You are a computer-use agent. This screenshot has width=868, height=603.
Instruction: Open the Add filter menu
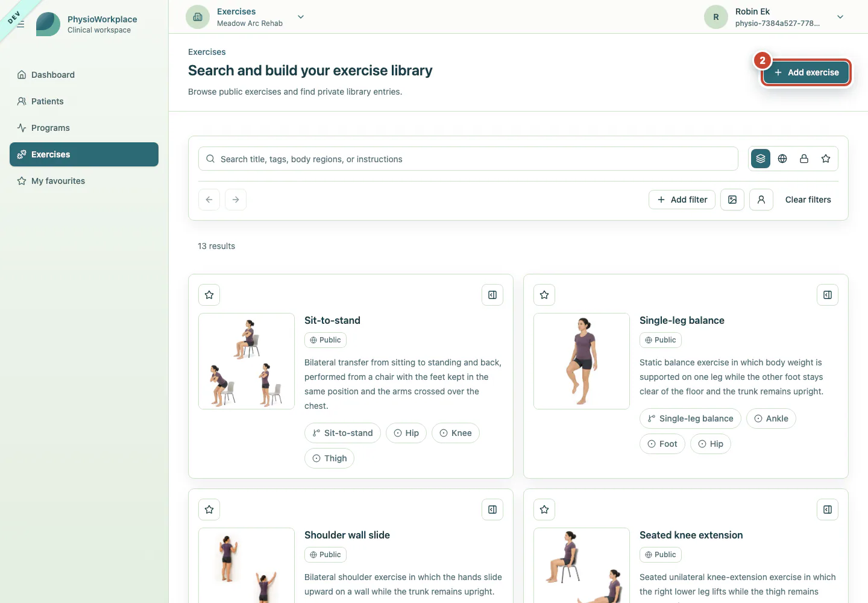pos(682,200)
